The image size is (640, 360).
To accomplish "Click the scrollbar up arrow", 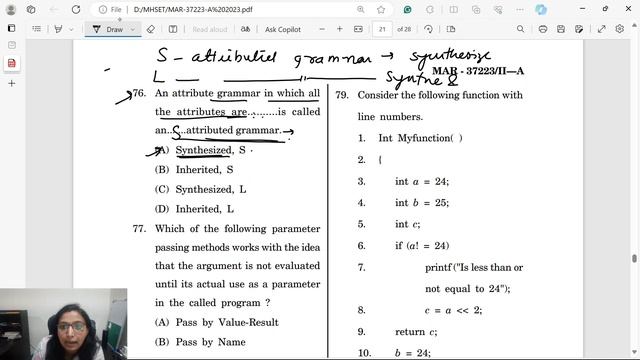I will click(x=634, y=25).
